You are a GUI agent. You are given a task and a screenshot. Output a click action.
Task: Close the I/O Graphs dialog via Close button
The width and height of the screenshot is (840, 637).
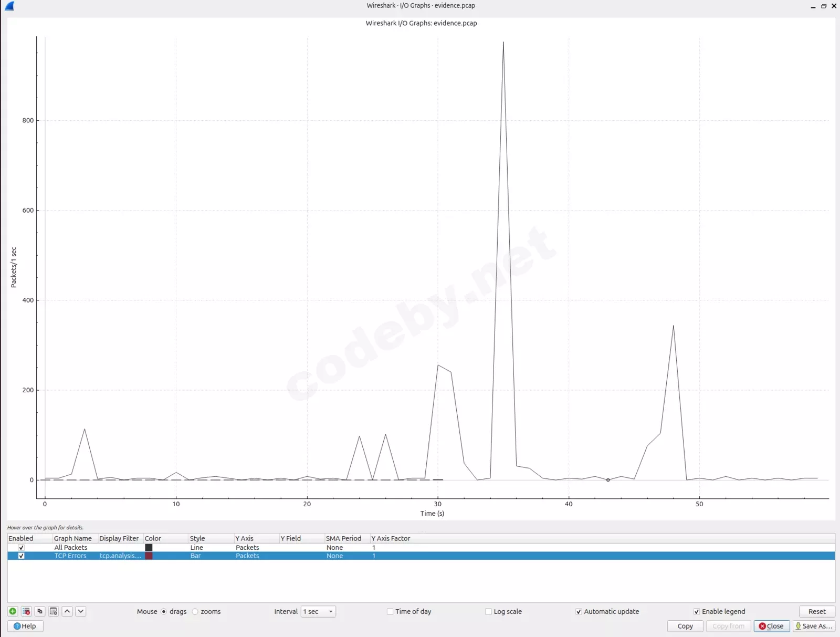pos(772,626)
